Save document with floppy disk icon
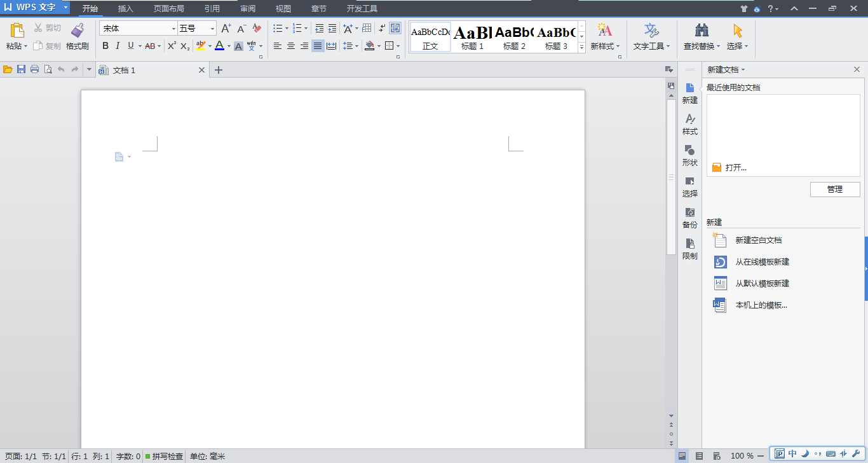The image size is (868, 463). point(21,69)
